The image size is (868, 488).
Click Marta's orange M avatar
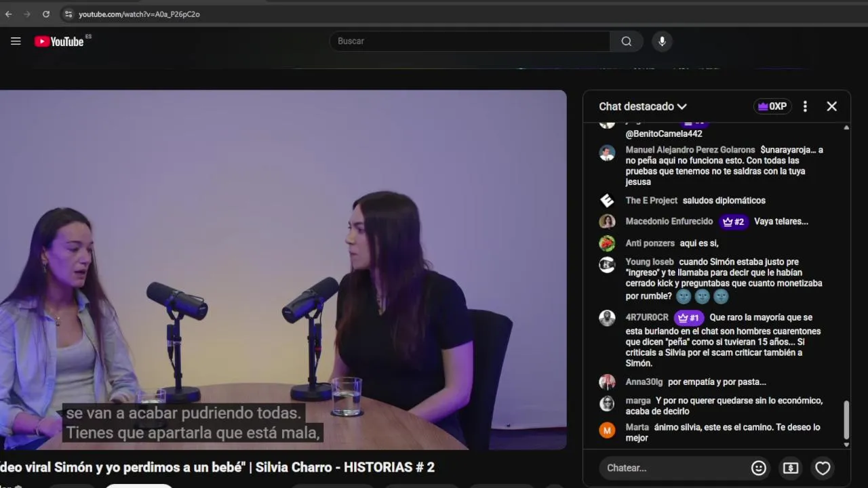[x=607, y=430]
